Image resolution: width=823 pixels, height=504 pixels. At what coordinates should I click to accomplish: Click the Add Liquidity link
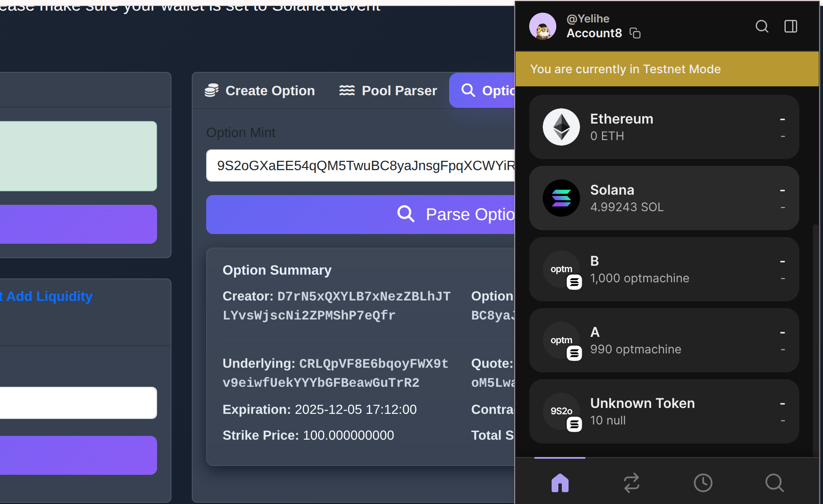click(49, 296)
